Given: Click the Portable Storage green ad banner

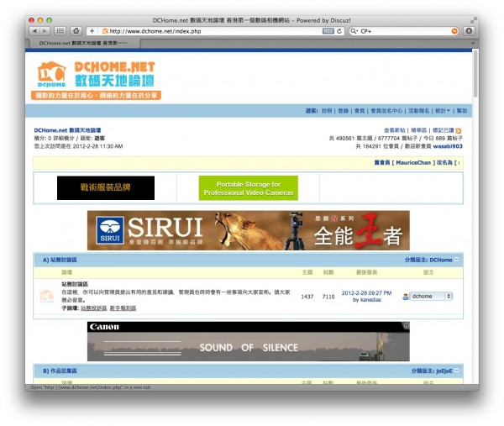Looking at the screenshot, I should click(249, 188).
